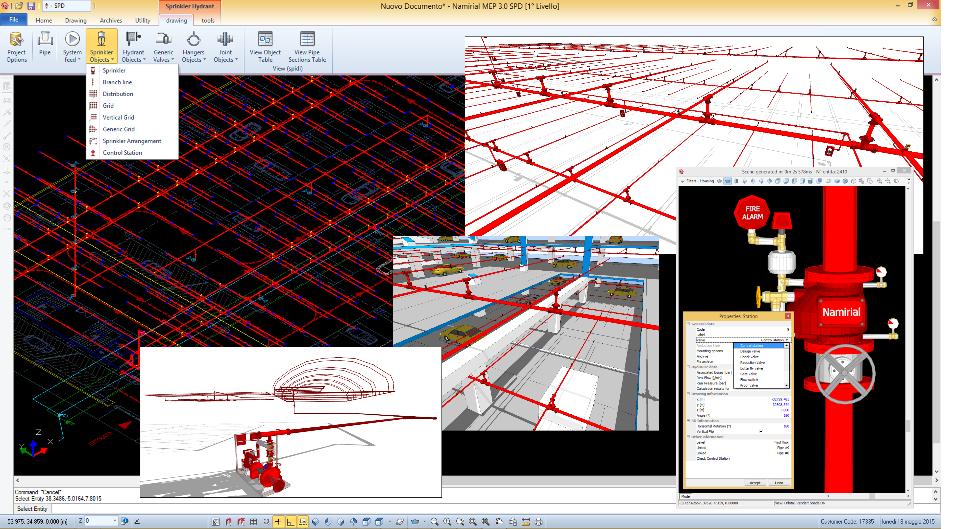Image resolution: width=980 pixels, height=529 pixels.
Task: Open the File menu
Action: [14, 20]
